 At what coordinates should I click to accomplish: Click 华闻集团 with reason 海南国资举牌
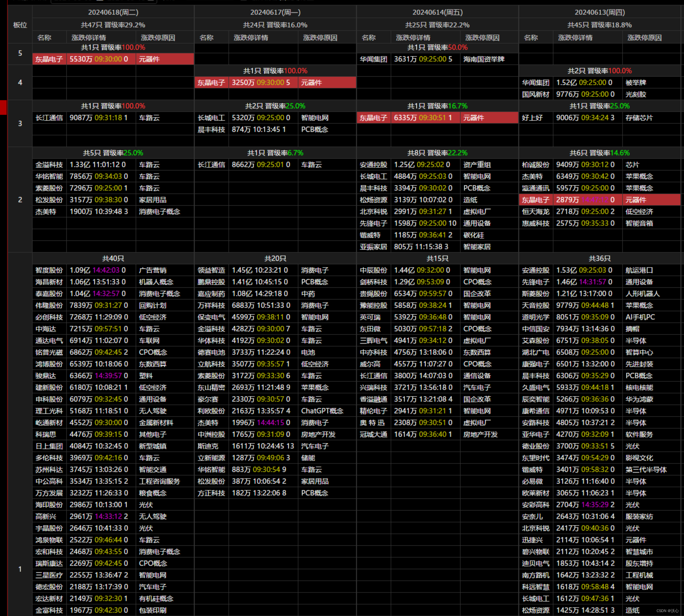pyautogui.click(x=373, y=59)
